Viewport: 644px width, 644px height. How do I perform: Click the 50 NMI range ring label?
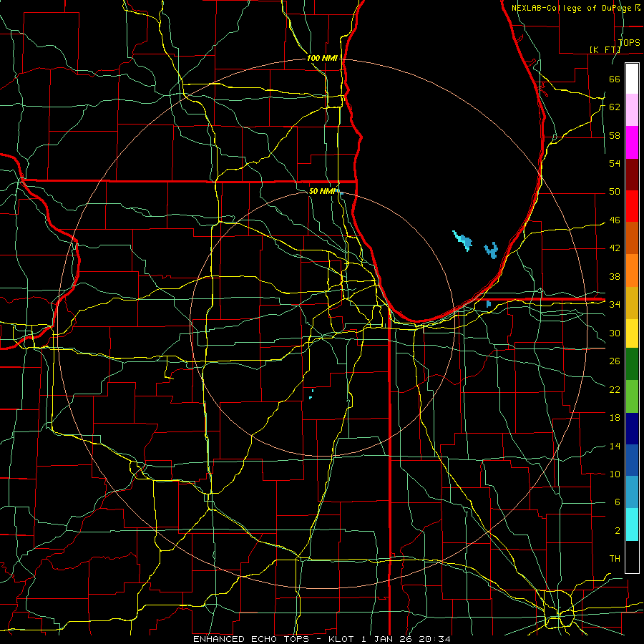coord(321,191)
